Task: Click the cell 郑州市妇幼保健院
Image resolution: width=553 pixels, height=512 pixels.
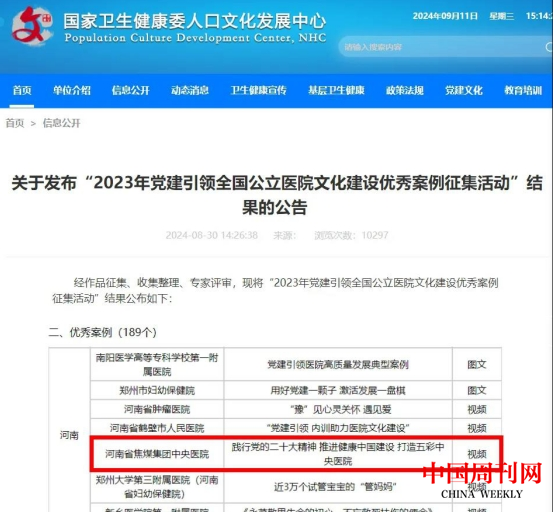Action: tap(157, 390)
